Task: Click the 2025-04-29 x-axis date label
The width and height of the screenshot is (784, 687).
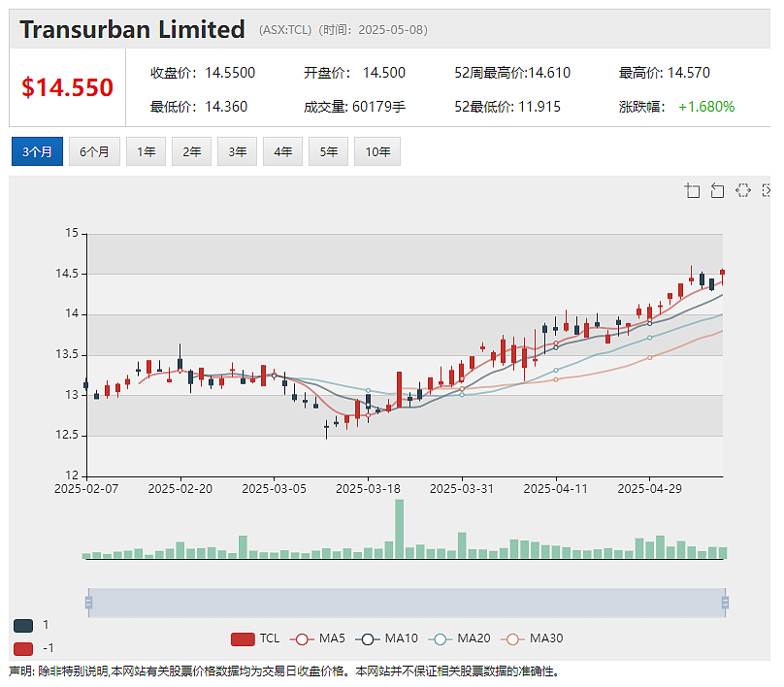Action: tap(649, 488)
